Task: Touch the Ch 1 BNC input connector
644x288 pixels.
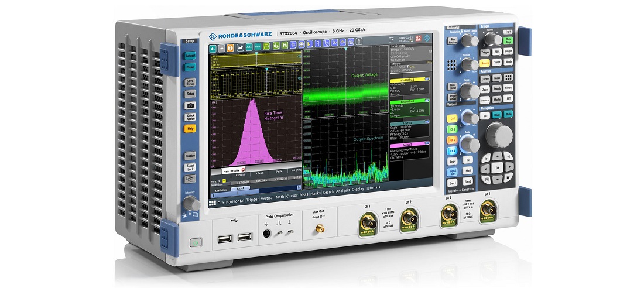Action: tap(367, 224)
